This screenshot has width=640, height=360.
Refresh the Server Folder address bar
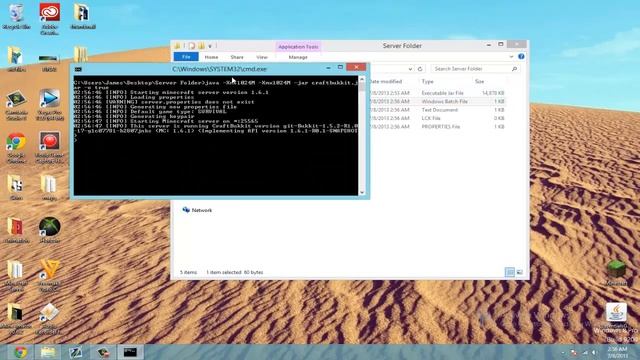click(x=420, y=69)
